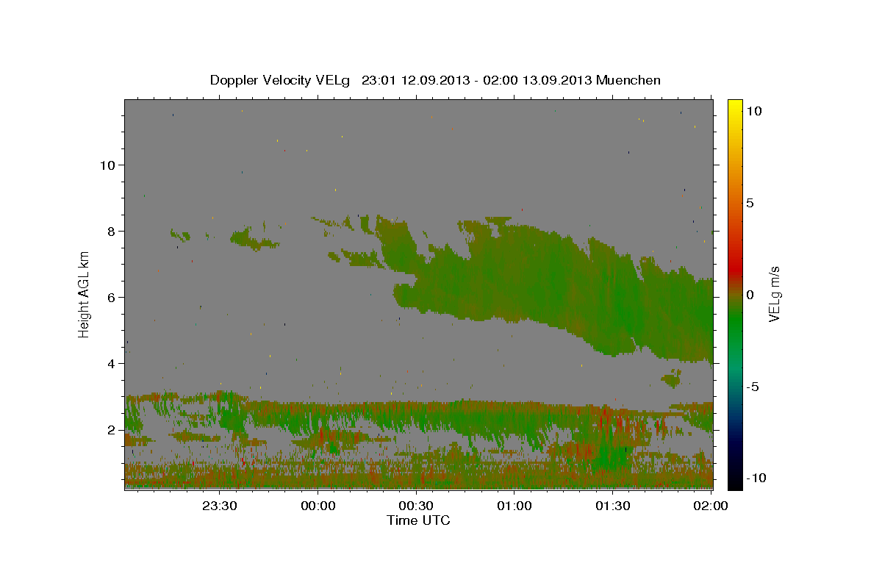Image resolution: width=882 pixels, height=588 pixels.
Task: Click the colorbar value 0 label
Action: 750,295
